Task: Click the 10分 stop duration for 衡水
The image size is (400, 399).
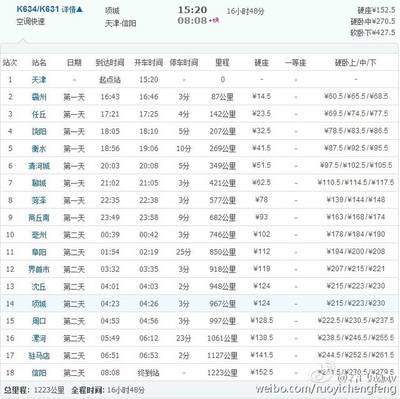Action: pos(184,149)
